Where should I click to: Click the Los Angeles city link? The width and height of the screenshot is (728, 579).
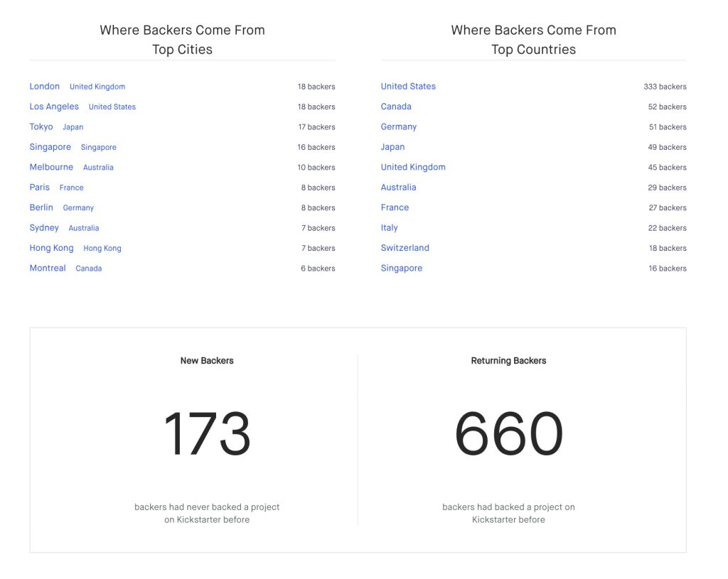click(x=54, y=107)
